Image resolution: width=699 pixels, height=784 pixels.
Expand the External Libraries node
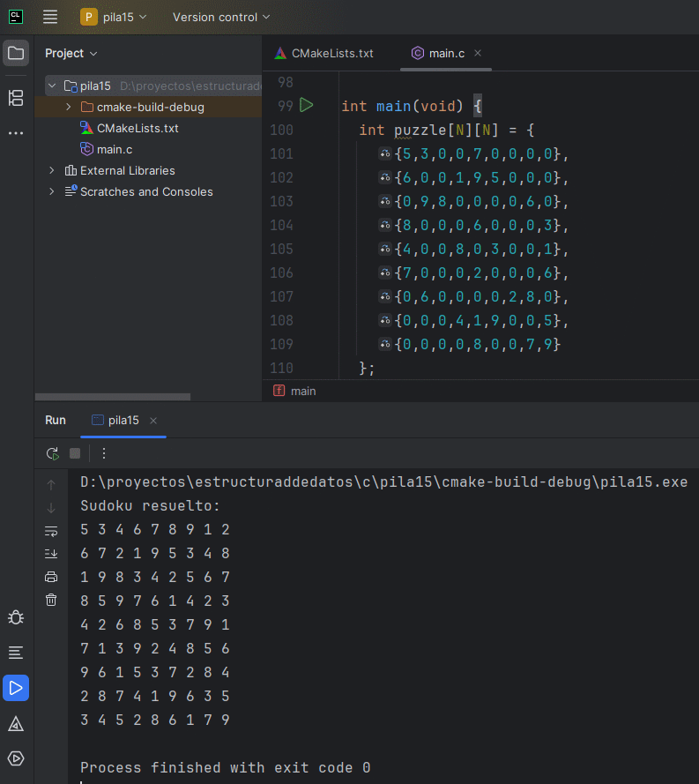(x=52, y=170)
